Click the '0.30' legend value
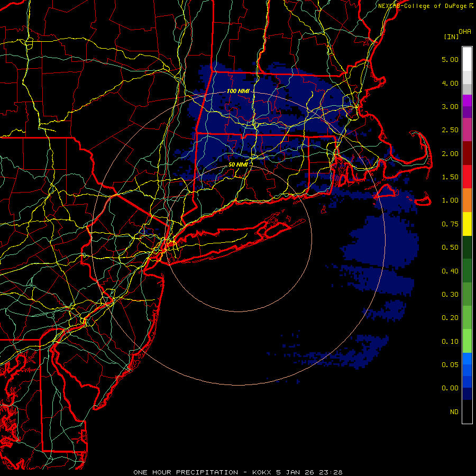The height and width of the screenshot is (476, 476). pyautogui.click(x=450, y=295)
